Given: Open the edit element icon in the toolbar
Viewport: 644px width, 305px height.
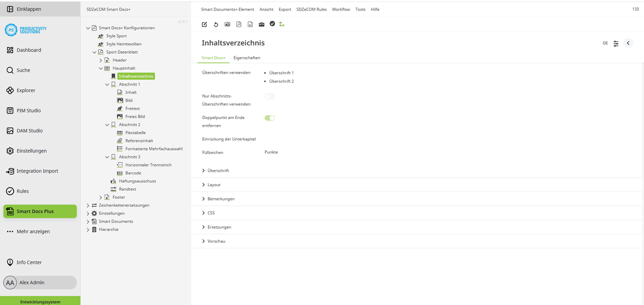Looking at the screenshot, I should pyautogui.click(x=204, y=24).
